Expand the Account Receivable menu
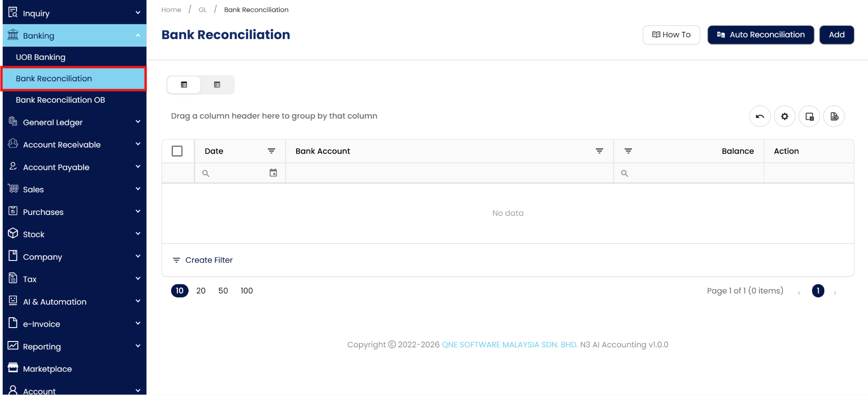 coord(74,145)
